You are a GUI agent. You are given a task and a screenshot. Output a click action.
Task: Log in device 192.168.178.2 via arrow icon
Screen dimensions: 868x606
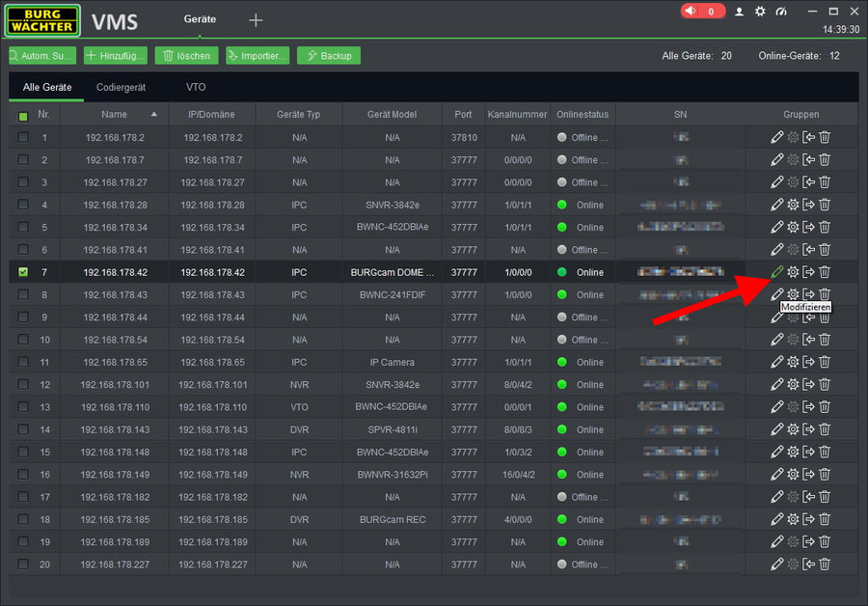click(809, 137)
